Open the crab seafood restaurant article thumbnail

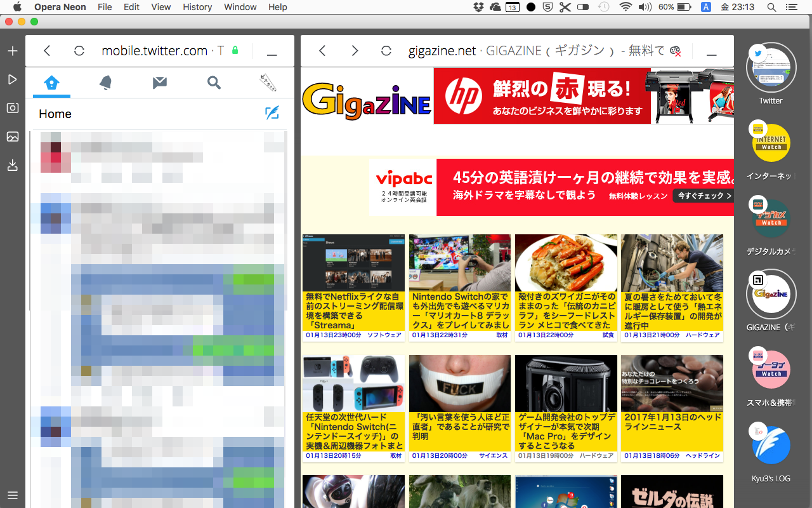566,263
